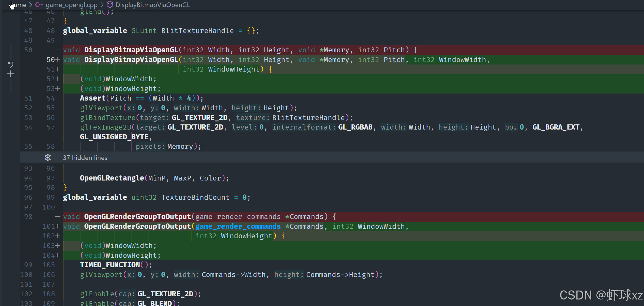Click the C++ file icon in breadcrumb

pos(39,5)
